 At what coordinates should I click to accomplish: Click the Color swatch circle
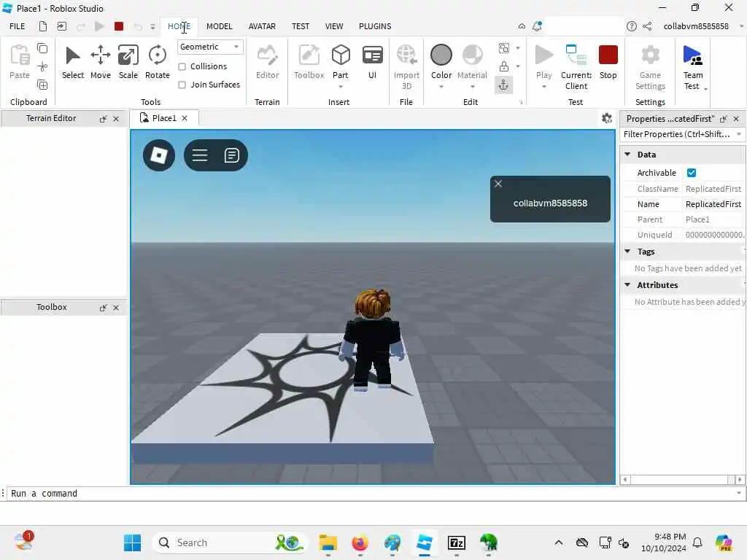(441, 55)
